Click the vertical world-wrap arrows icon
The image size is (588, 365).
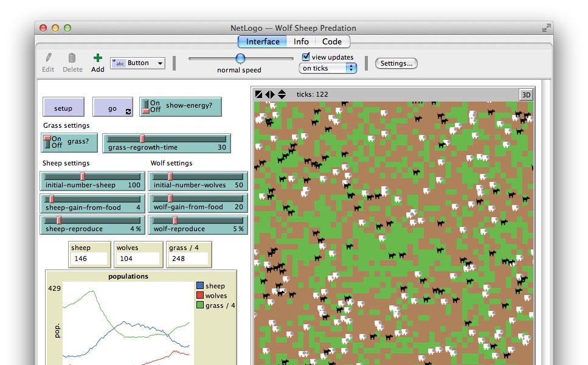click(x=282, y=94)
